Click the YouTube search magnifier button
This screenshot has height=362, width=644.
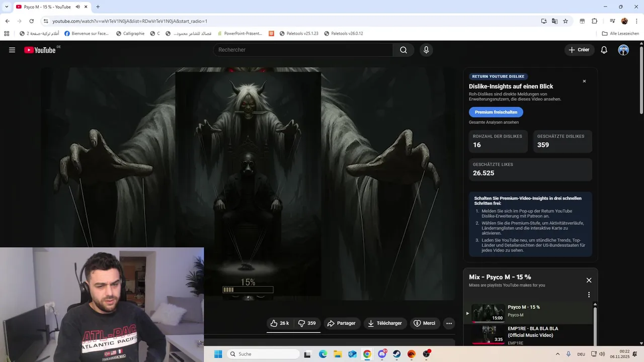[404, 50]
